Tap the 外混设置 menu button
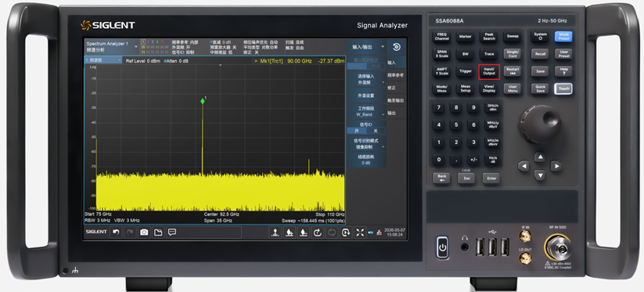The image size is (644, 292). [366, 96]
